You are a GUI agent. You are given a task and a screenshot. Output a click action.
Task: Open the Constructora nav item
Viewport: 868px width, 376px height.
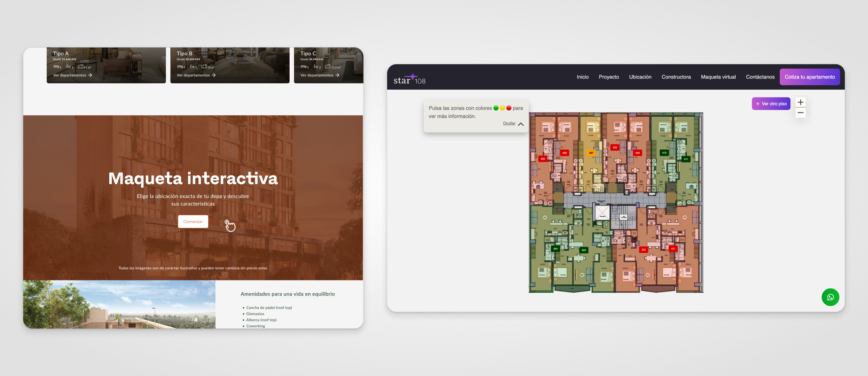point(676,77)
